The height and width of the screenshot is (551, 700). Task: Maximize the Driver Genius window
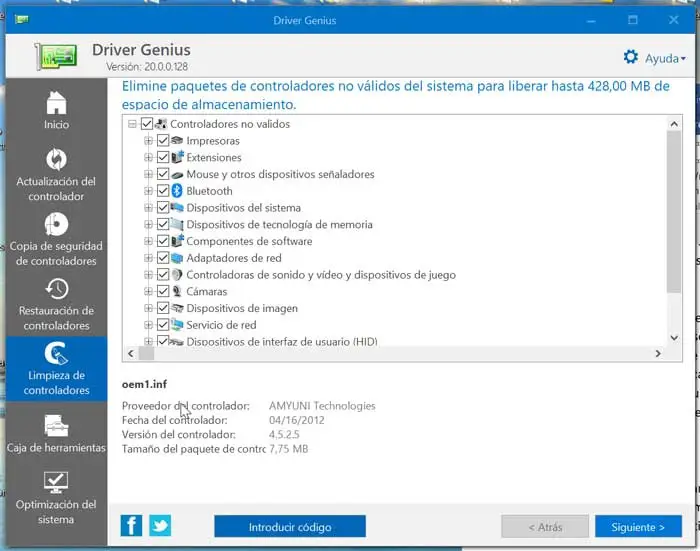tap(633, 20)
